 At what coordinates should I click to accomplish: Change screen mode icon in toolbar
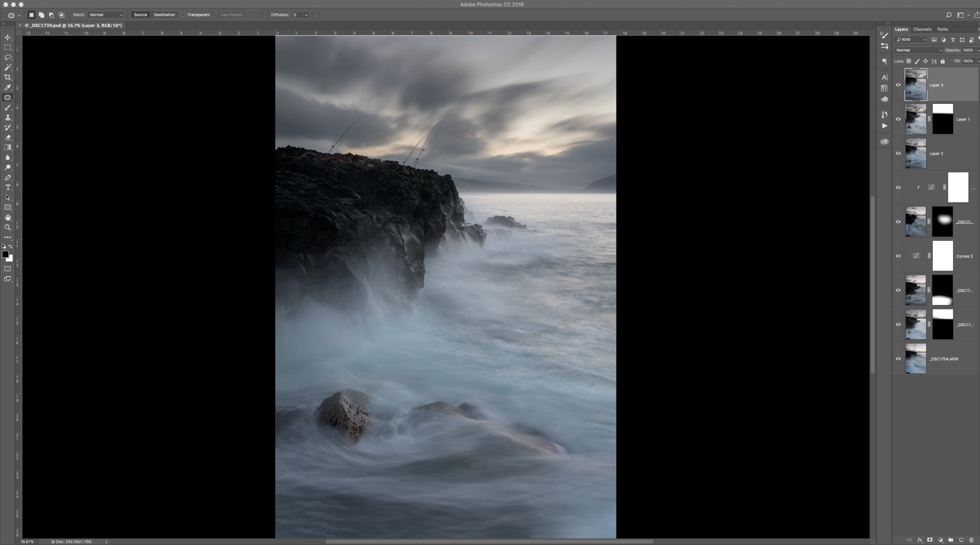pos(7,279)
